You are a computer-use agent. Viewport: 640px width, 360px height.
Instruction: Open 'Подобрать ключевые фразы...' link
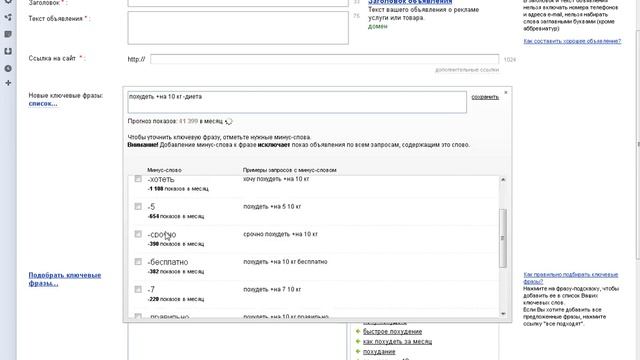pyautogui.click(x=64, y=279)
